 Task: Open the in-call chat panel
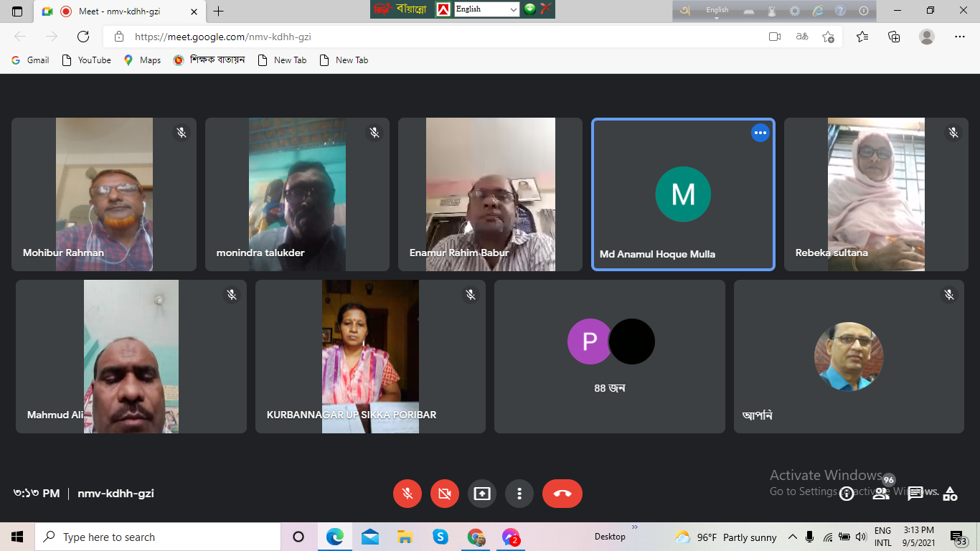pos(915,494)
